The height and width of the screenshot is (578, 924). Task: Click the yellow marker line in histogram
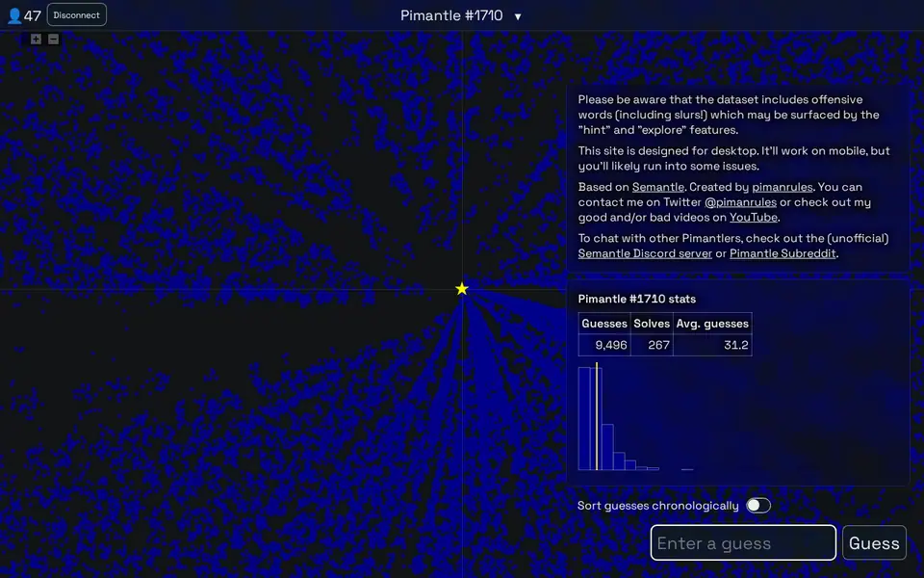click(597, 416)
